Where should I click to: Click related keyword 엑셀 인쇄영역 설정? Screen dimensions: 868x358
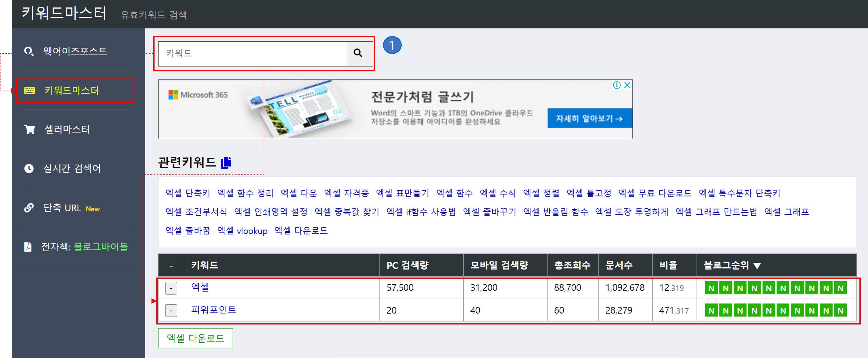[x=271, y=212]
